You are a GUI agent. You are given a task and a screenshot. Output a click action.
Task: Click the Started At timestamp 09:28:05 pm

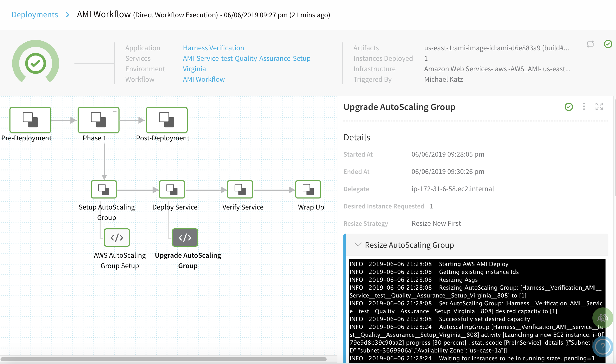(448, 154)
